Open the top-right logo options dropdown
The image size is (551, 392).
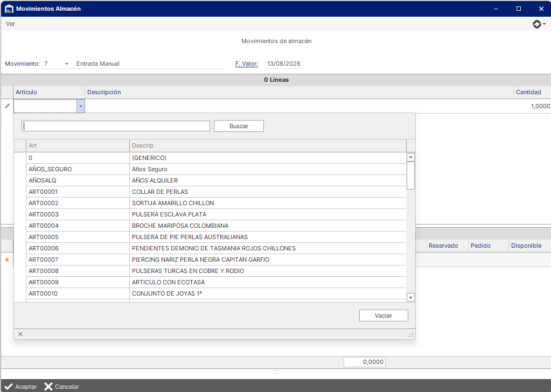tap(539, 24)
